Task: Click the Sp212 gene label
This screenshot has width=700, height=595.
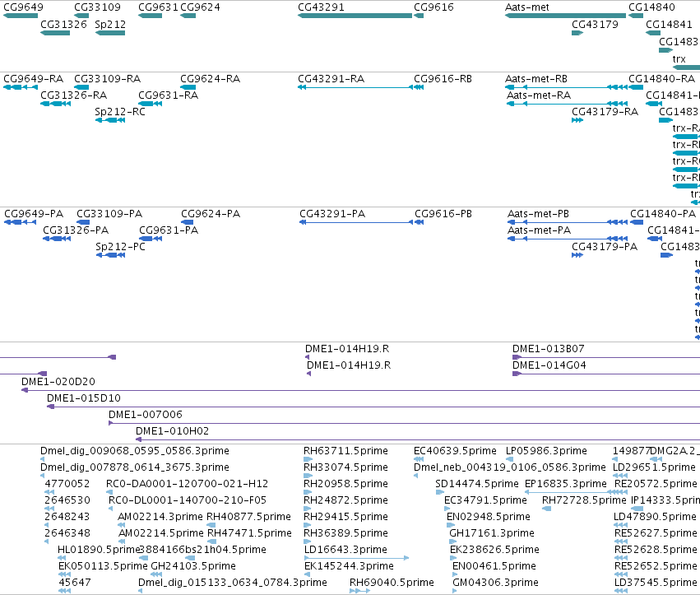Action: 110,24
